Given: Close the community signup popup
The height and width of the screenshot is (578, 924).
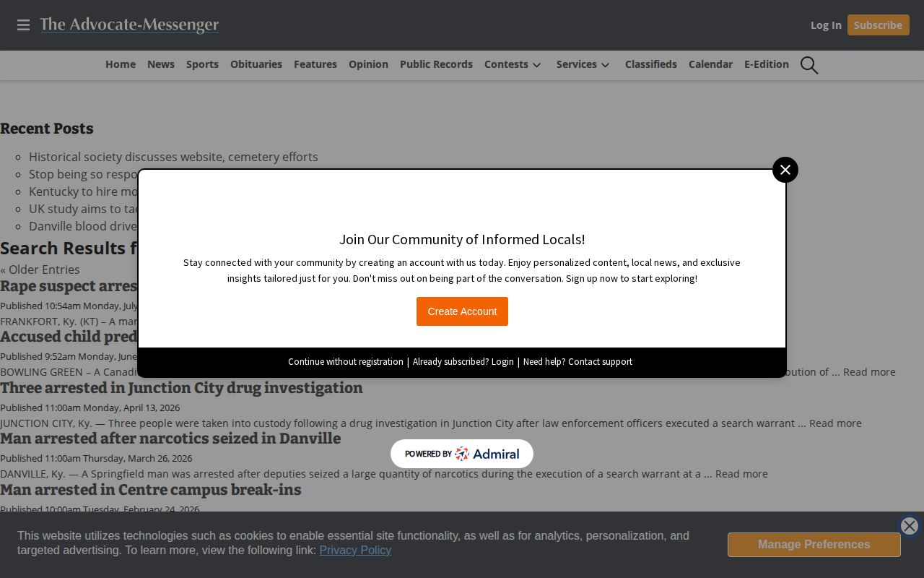Looking at the screenshot, I should (785, 170).
